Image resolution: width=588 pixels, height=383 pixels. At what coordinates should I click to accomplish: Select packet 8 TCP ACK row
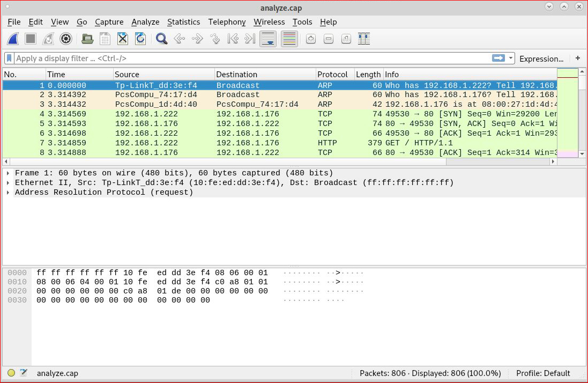(280, 153)
